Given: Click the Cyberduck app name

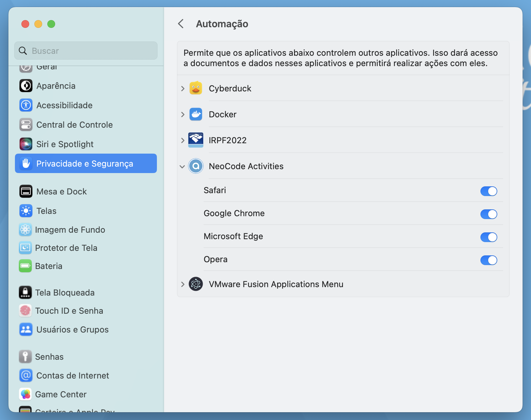Looking at the screenshot, I should [x=230, y=88].
